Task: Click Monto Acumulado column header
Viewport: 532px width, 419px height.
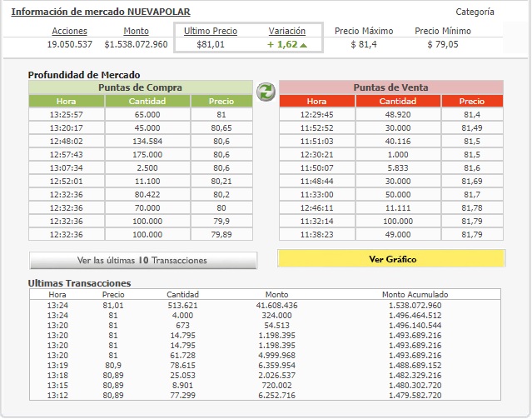Action: (415, 294)
